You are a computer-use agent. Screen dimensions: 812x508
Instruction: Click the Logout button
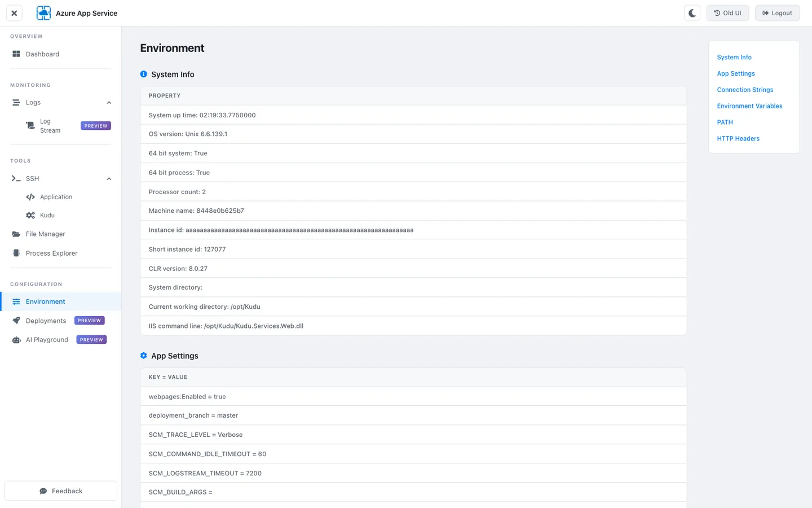pos(777,13)
